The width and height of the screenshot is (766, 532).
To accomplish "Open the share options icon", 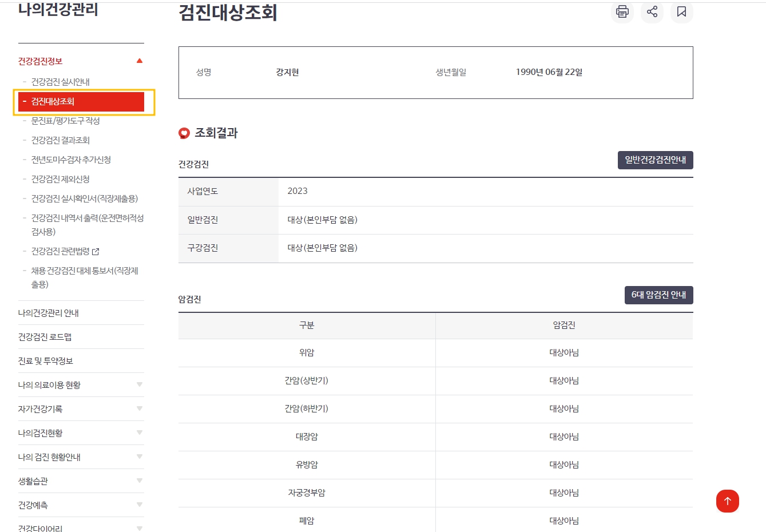I will pos(652,12).
